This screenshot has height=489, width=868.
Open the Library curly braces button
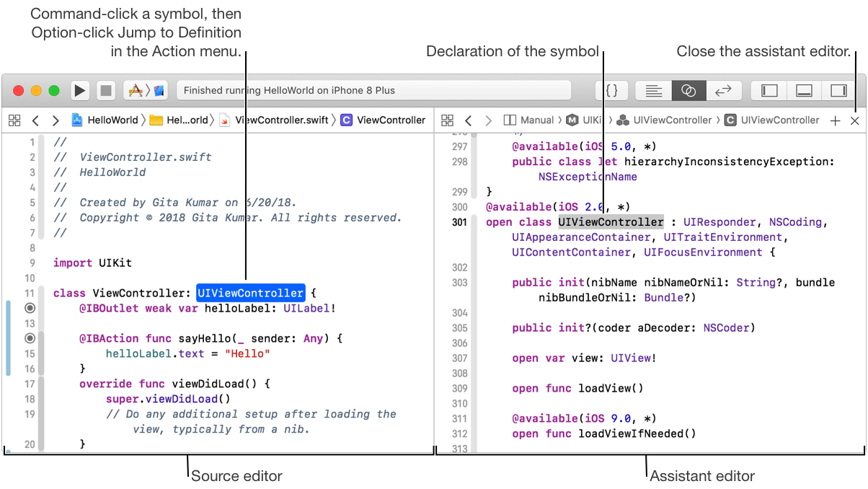click(x=611, y=91)
